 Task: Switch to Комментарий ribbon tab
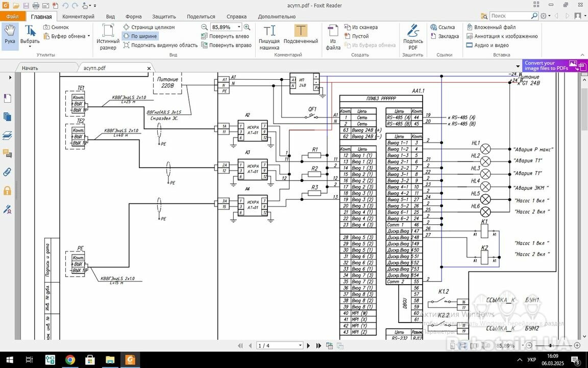[x=79, y=16]
